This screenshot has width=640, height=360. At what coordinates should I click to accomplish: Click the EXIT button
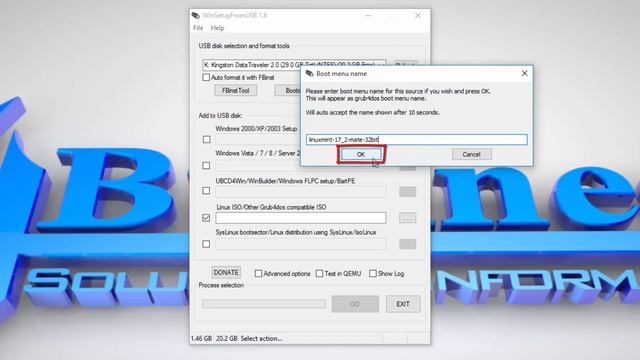point(403,304)
